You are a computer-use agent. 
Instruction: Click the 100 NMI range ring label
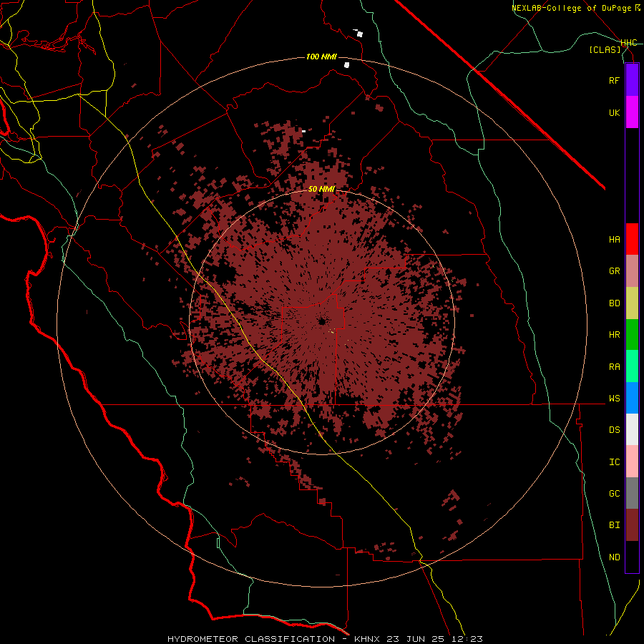[321, 57]
